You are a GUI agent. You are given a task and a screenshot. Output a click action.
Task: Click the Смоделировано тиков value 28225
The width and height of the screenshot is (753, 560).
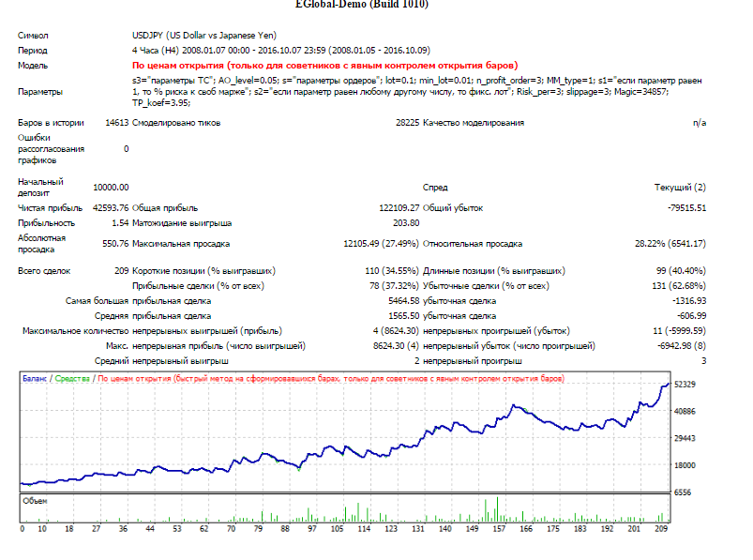[x=407, y=123]
